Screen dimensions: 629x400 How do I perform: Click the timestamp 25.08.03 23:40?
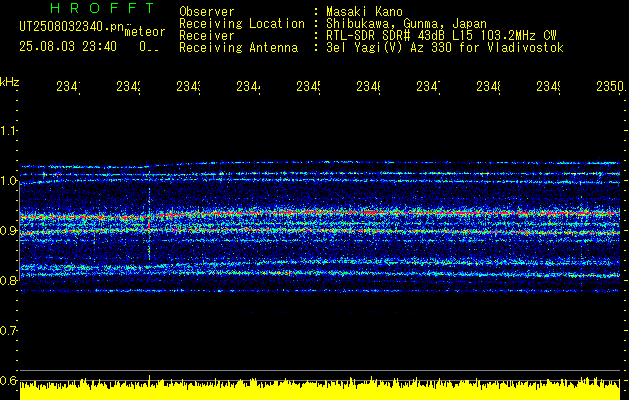68,47
